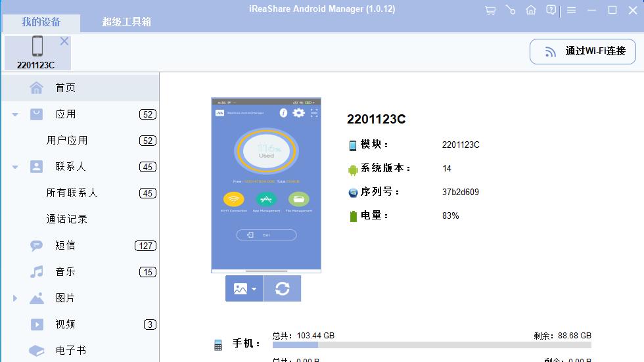This screenshot has height=362, width=644.
Task: Click the 电子书 book icon
Action: point(37,351)
